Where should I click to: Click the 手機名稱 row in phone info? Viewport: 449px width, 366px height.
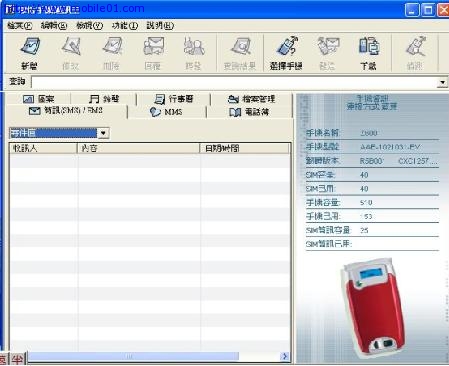[372, 133]
